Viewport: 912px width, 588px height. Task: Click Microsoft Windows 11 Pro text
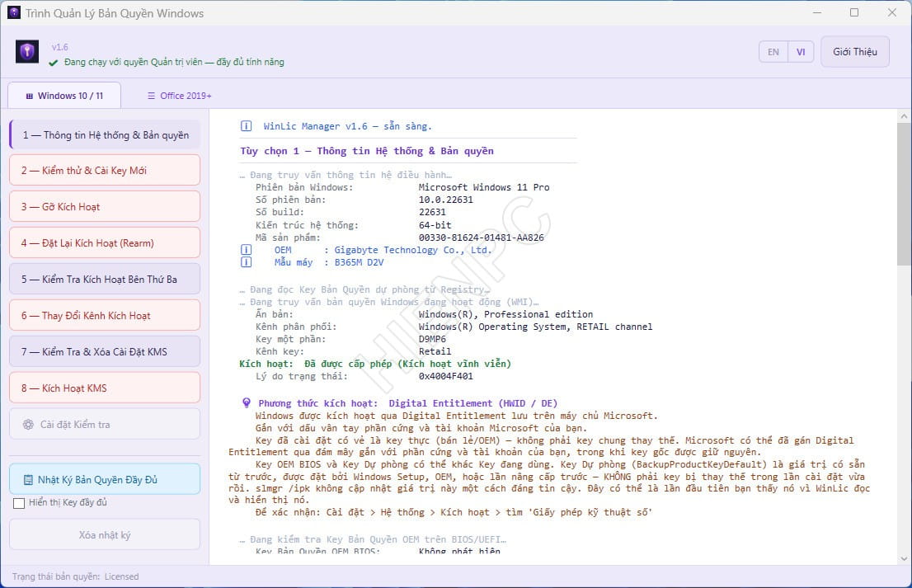pyautogui.click(x=484, y=187)
